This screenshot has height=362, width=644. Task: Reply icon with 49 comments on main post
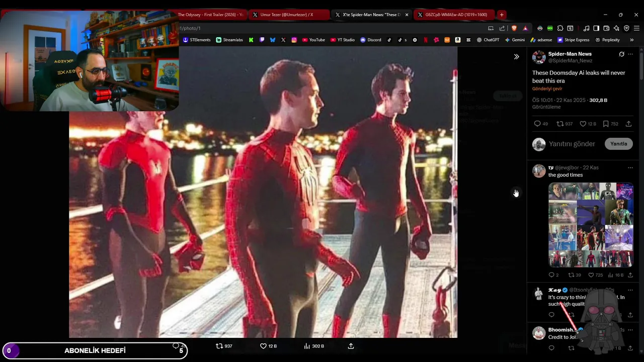(537, 124)
